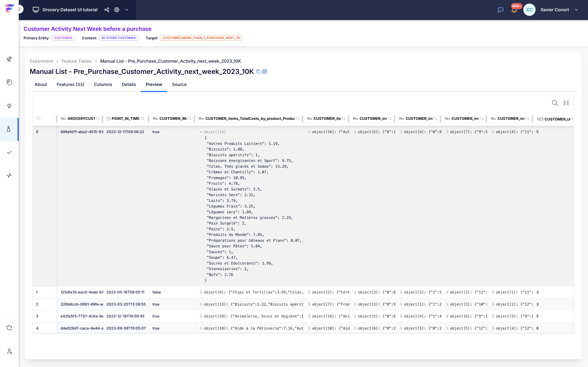This screenshot has height=367, width=588.
Task: Click the ID icon next to title
Action: coord(265,72)
